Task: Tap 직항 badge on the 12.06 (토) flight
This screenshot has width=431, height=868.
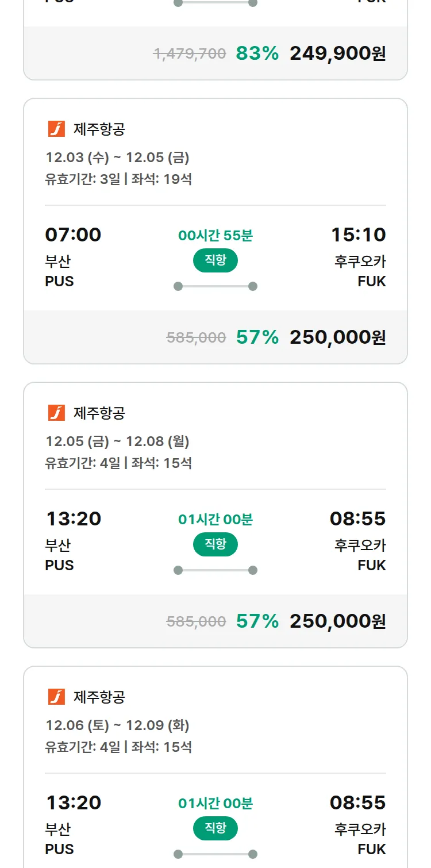Action: [215, 828]
